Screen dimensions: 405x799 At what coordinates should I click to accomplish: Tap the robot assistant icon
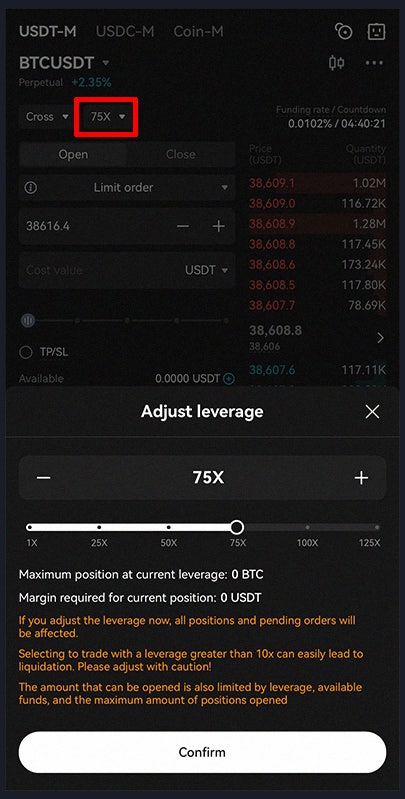(x=376, y=32)
